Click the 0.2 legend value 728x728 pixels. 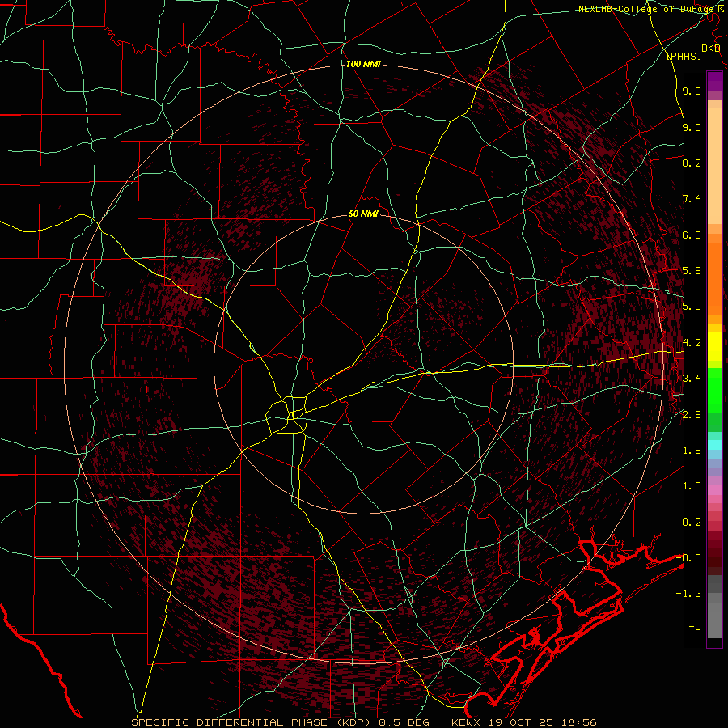pos(692,523)
